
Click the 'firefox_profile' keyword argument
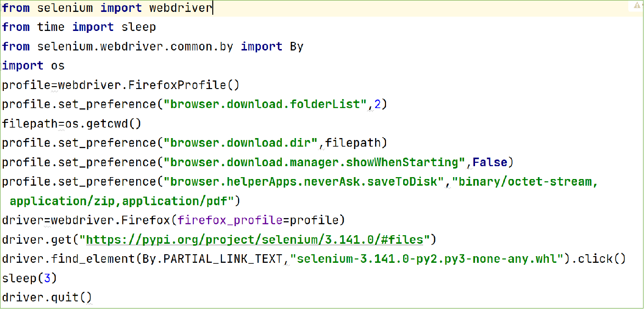pos(230,220)
